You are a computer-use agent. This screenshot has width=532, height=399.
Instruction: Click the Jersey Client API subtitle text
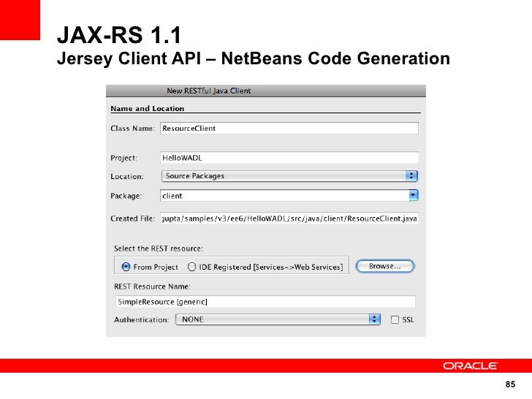point(254,58)
